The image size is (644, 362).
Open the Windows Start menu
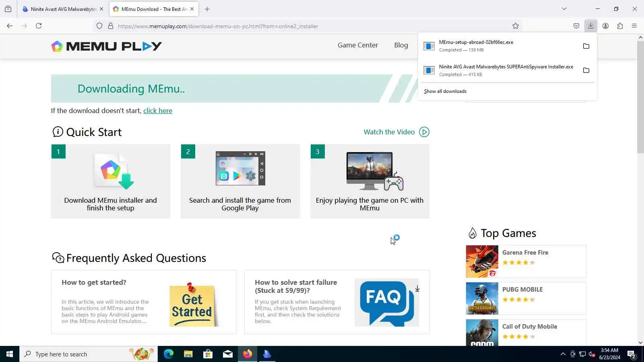[x=10, y=354]
